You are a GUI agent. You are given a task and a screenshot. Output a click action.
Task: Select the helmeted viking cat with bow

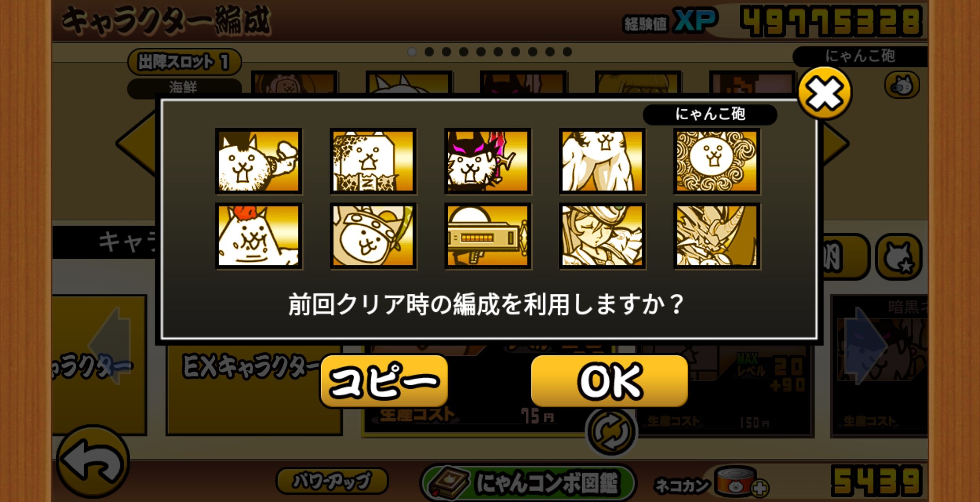click(x=373, y=236)
